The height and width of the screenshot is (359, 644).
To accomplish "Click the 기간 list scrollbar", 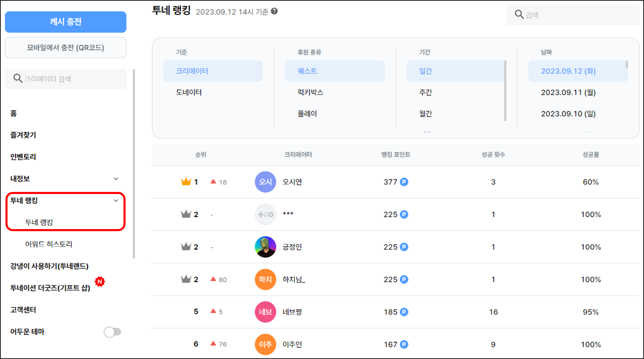I will [x=505, y=91].
